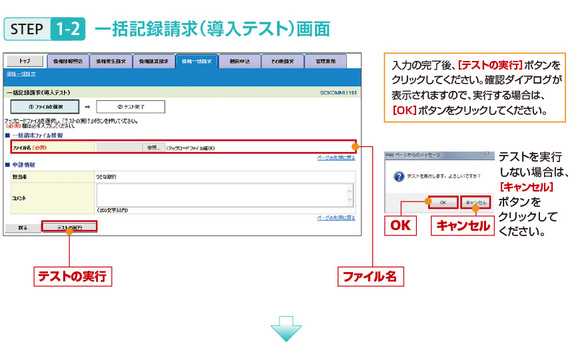Click the テストの実行 button

pyautogui.click(x=70, y=227)
